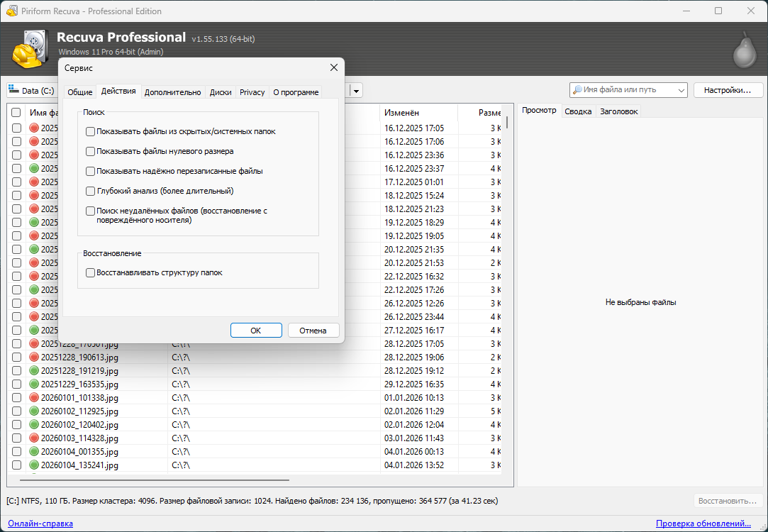Screen dimensions: 768x532
Task: Click the Настройки... button
Action: tap(728, 90)
